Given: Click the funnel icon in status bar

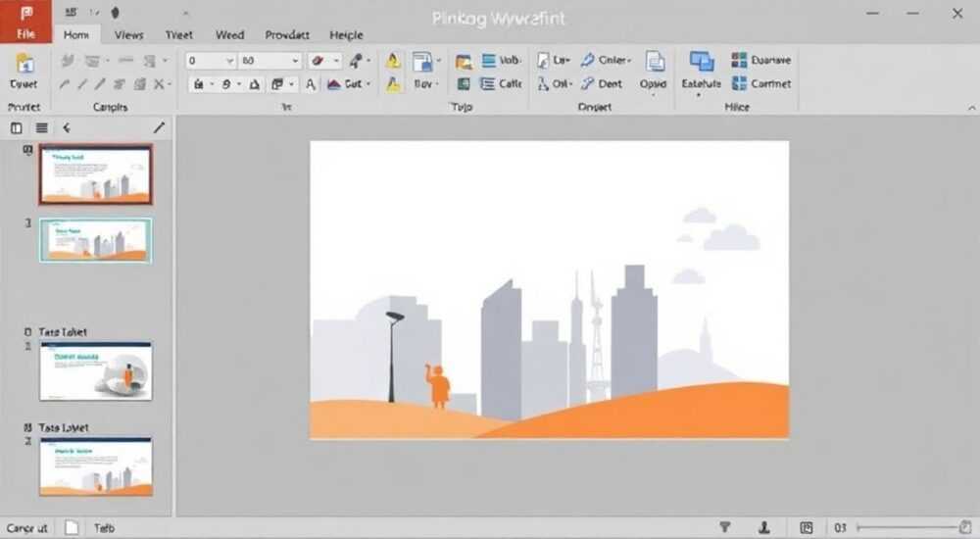Looking at the screenshot, I should tap(724, 528).
